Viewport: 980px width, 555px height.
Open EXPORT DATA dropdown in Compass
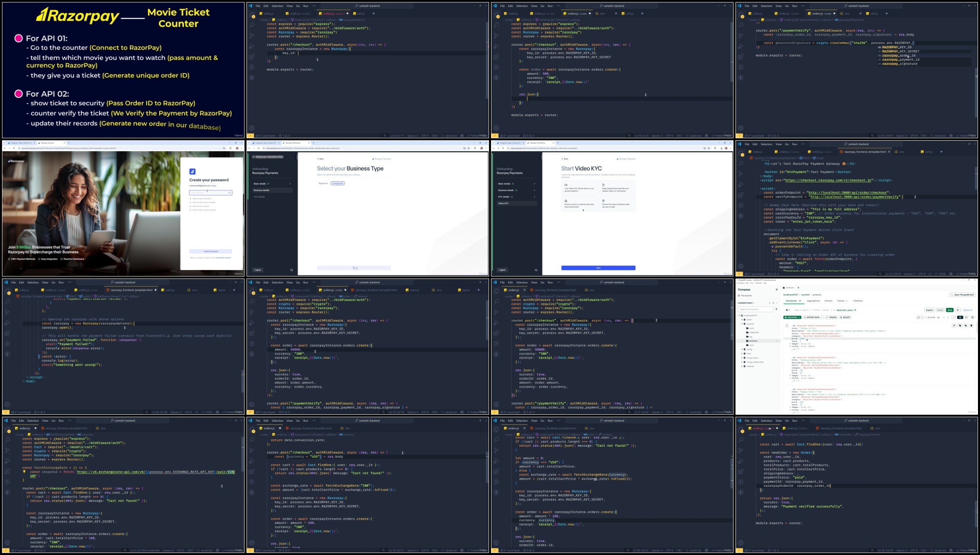coord(813,317)
